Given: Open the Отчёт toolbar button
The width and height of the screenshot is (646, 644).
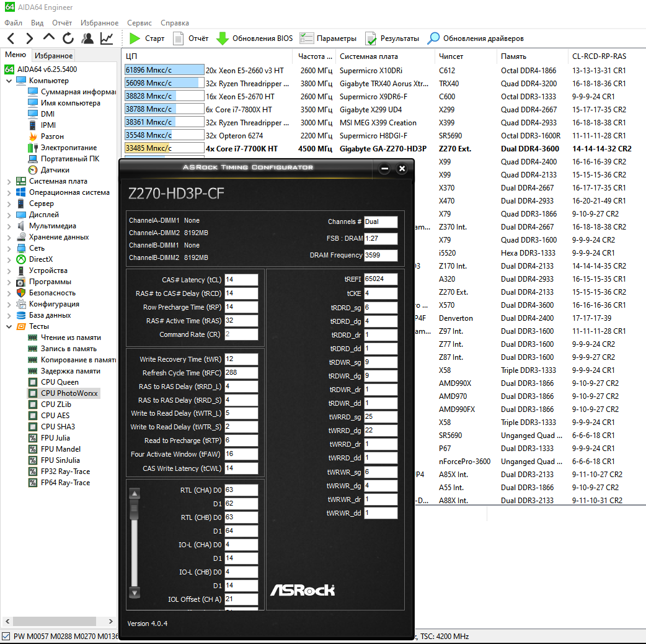Looking at the screenshot, I should 191,38.
